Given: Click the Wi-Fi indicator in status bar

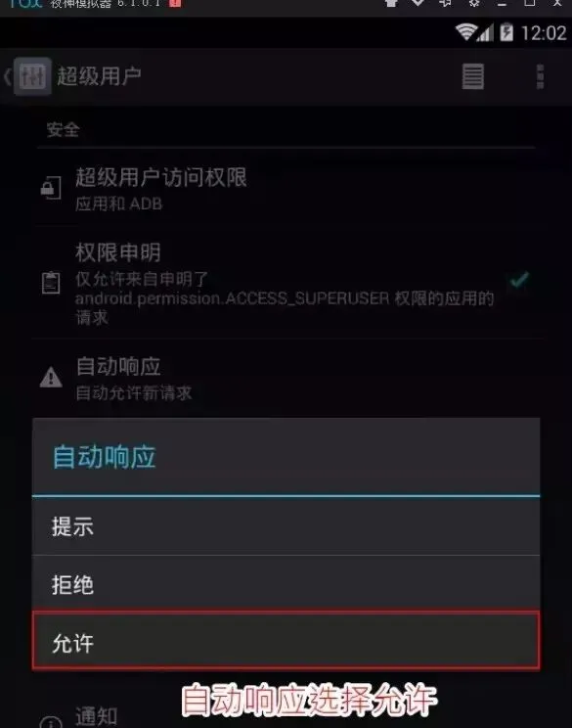Looking at the screenshot, I should point(465,32).
